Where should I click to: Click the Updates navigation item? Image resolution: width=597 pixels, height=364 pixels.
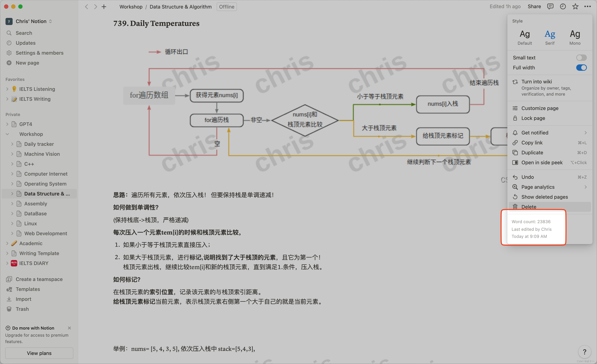coord(26,43)
